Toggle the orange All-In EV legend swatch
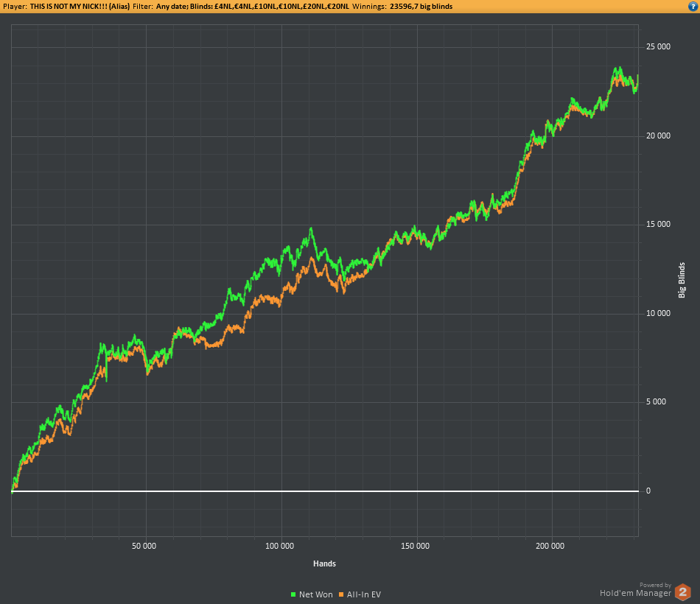 341,594
